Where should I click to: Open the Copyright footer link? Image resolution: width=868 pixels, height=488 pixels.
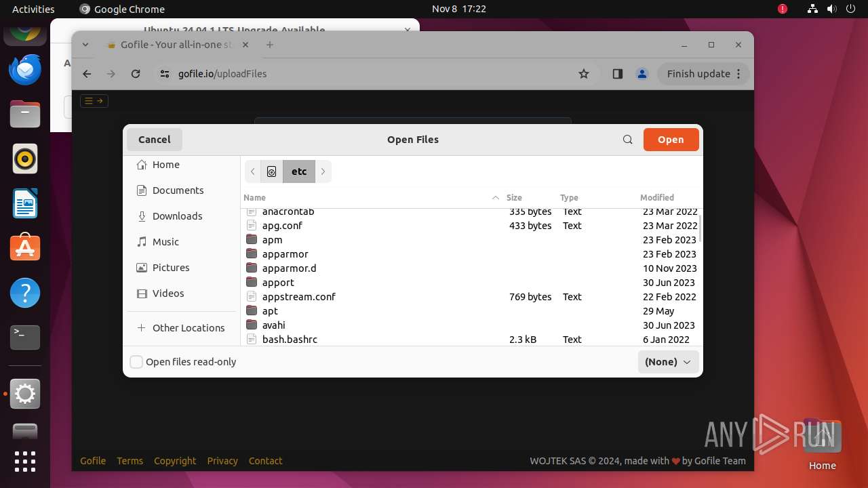click(175, 461)
